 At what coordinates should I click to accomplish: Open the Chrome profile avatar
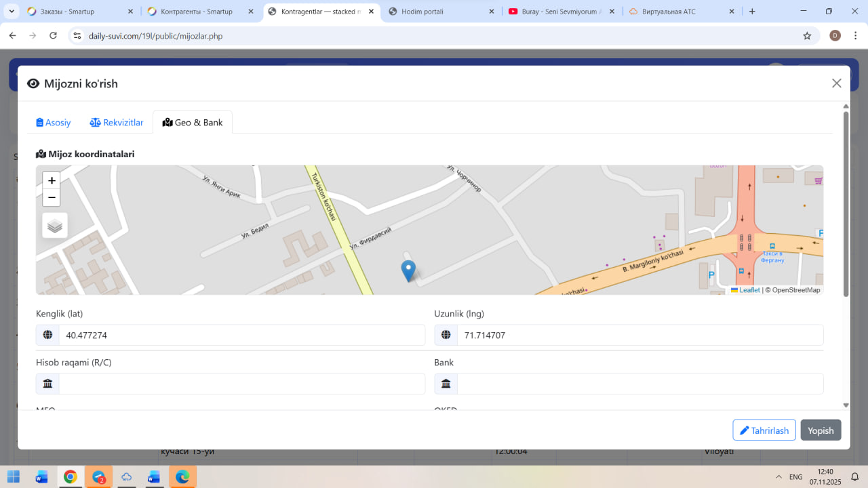835,36
